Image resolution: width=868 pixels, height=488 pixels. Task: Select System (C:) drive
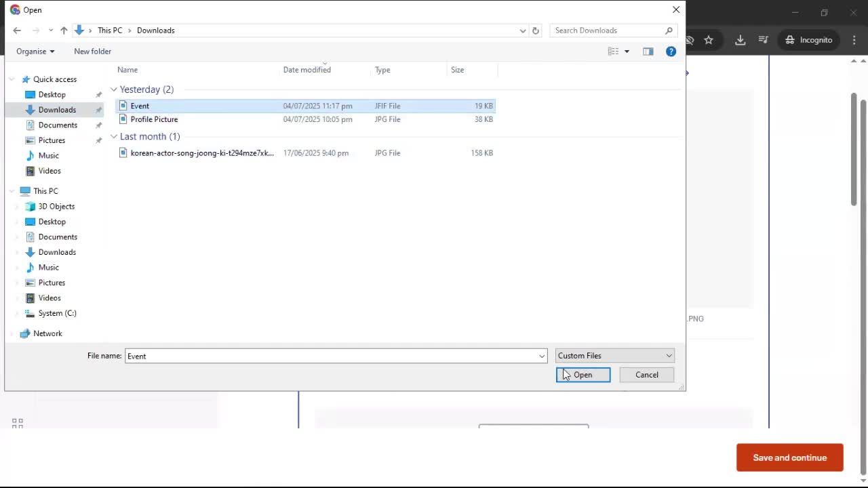(x=57, y=313)
